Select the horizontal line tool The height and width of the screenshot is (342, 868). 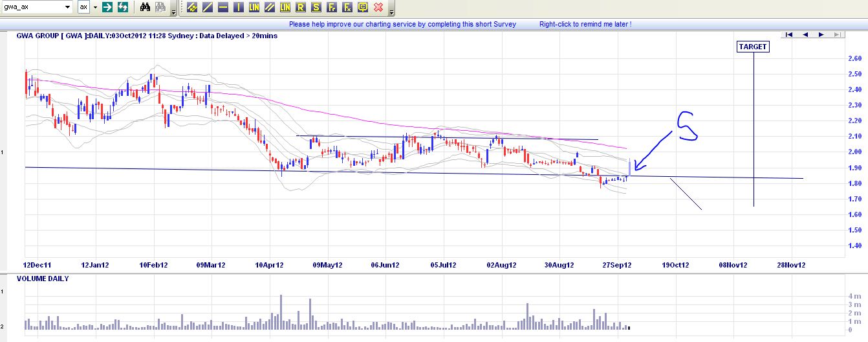point(223,8)
